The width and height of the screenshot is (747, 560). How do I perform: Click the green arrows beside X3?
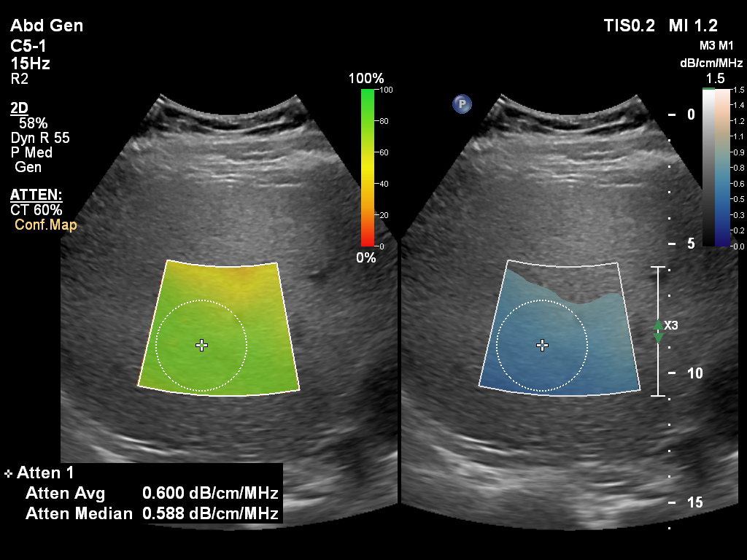pos(658,331)
